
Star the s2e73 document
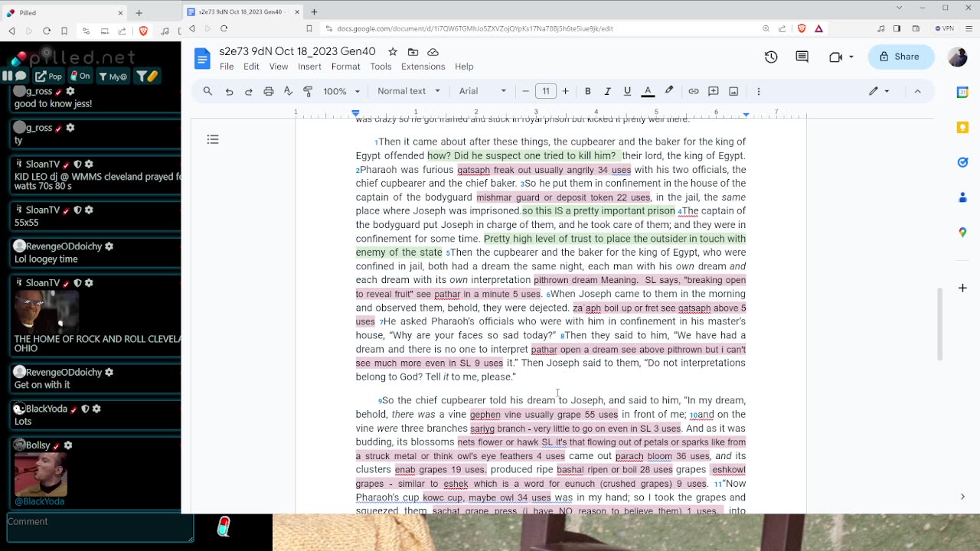(x=393, y=52)
